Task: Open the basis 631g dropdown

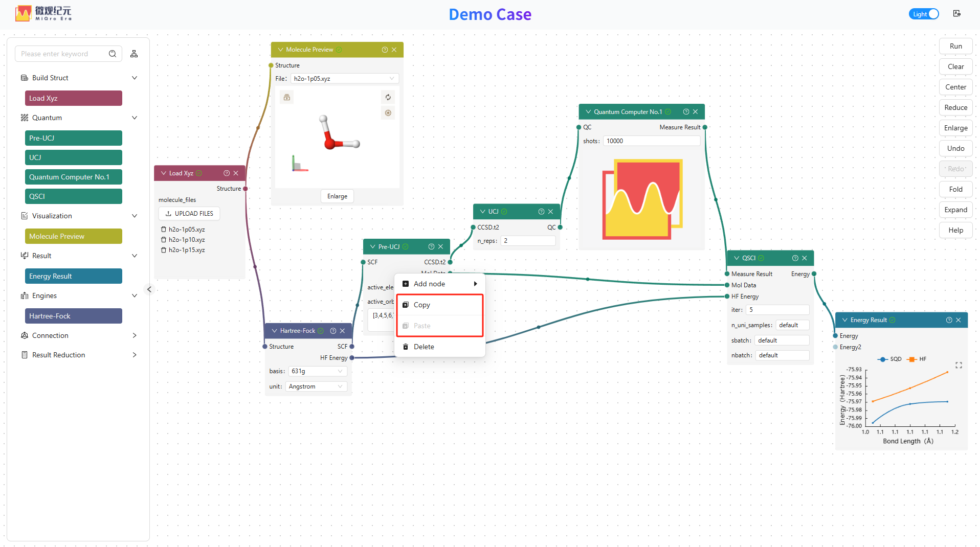Action: 318,371
